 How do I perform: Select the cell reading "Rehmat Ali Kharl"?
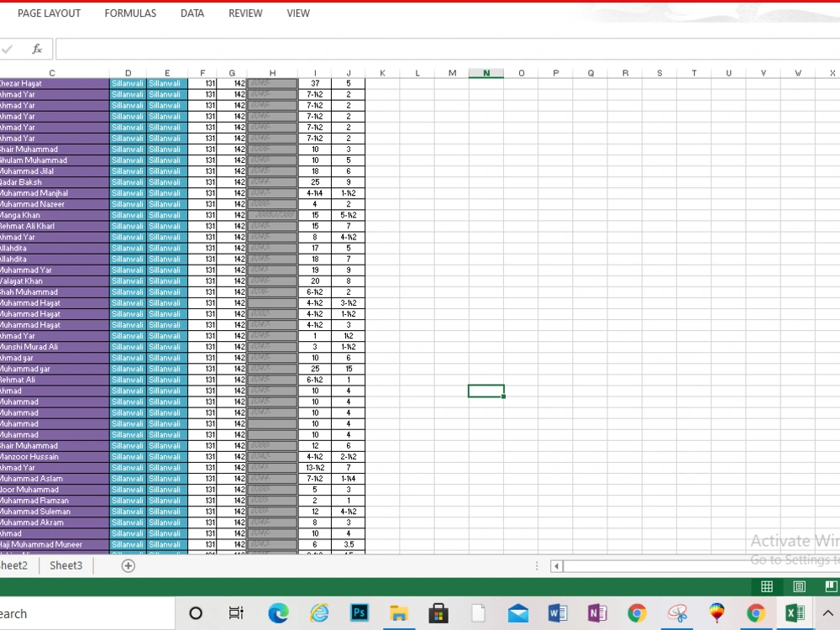coord(55,226)
